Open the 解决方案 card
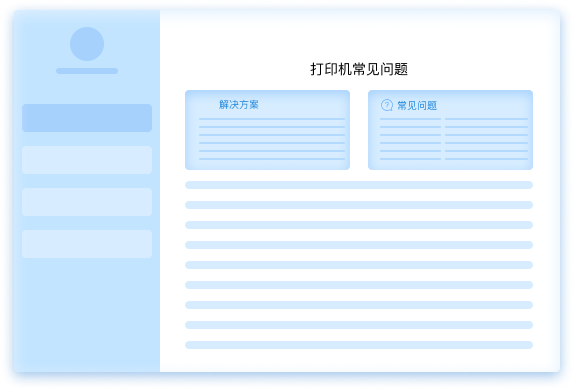This screenshot has height=390, width=574. pos(267,130)
